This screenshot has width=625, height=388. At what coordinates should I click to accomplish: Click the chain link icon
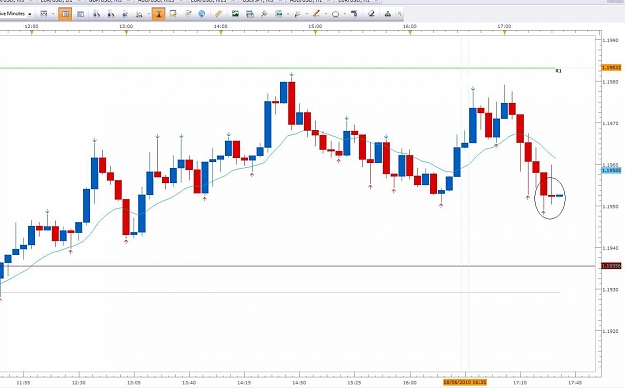point(188,14)
